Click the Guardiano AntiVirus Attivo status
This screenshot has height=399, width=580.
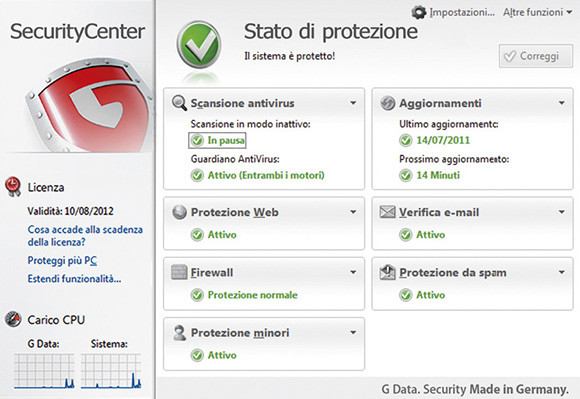pos(258,175)
